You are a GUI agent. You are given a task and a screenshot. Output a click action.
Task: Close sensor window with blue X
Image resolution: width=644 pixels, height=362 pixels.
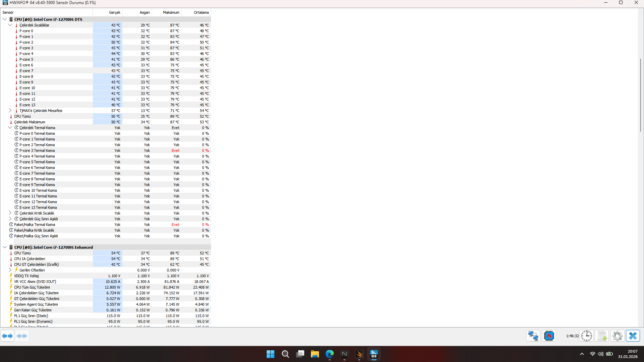(x=633, y=336)
